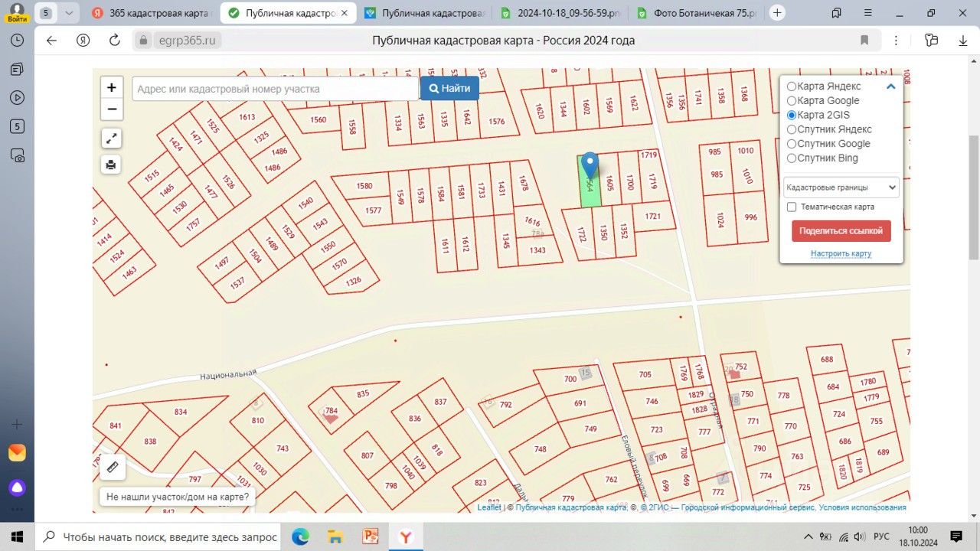This screenshot has height=551, width=980.
Task: Select the Спутник Bing base layer
Action: pyautogui.click(x=792, y=158)
